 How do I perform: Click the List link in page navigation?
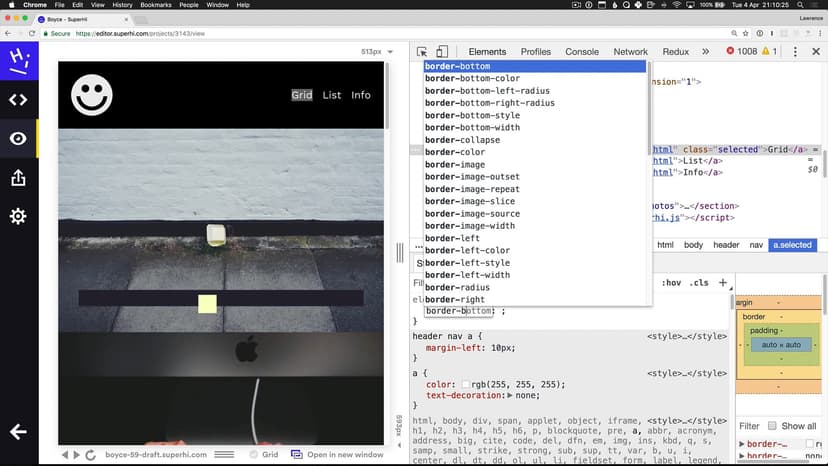point(332,95)
